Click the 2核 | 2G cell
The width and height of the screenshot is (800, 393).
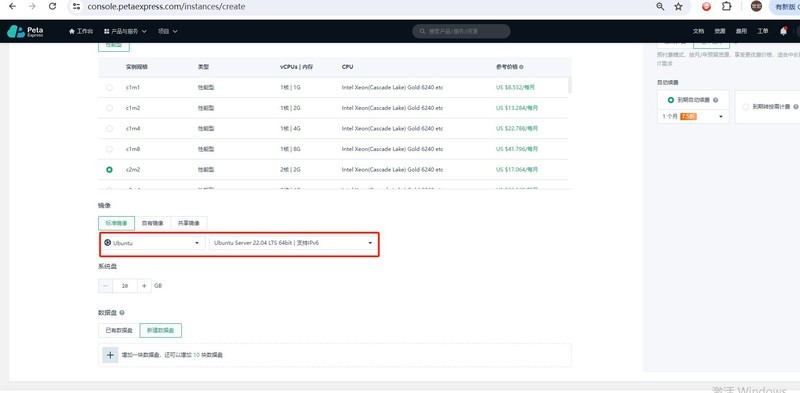point(289,169)
